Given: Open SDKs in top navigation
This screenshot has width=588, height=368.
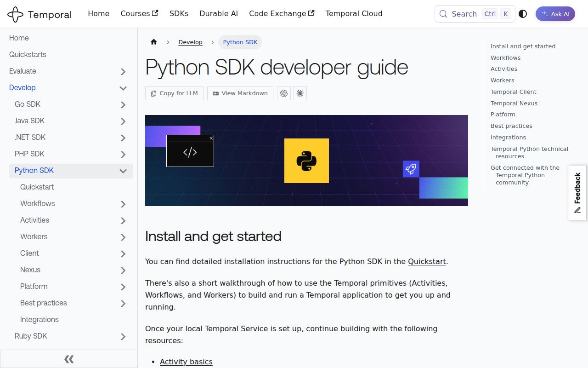Looking at the screenshot, I should 179,14.
